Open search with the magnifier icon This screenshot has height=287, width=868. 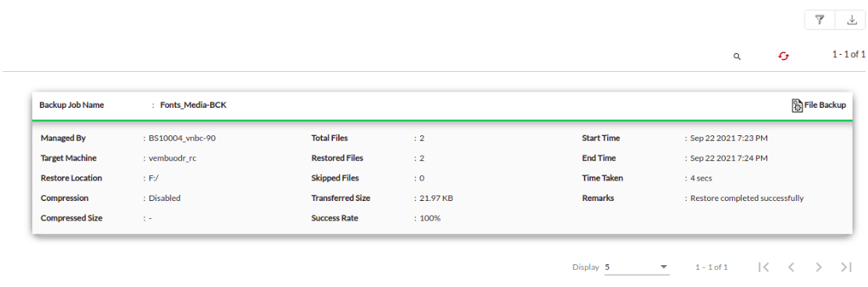click(737, 56)
